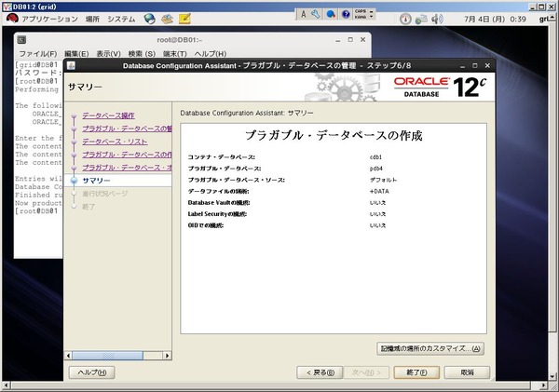
Task: Click the < 戻る(B) back button
Action: click(x=320, y=372)
